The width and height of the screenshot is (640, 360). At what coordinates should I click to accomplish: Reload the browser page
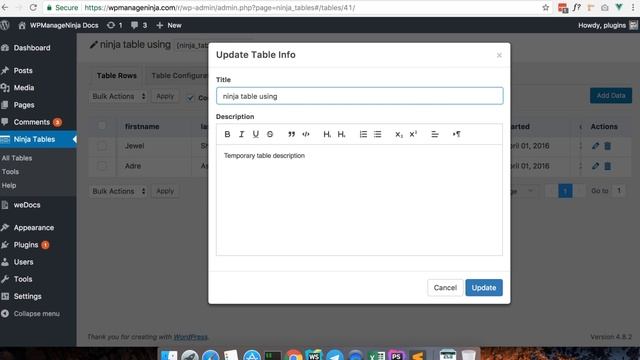pyautogui.click(x=33, y=7)
